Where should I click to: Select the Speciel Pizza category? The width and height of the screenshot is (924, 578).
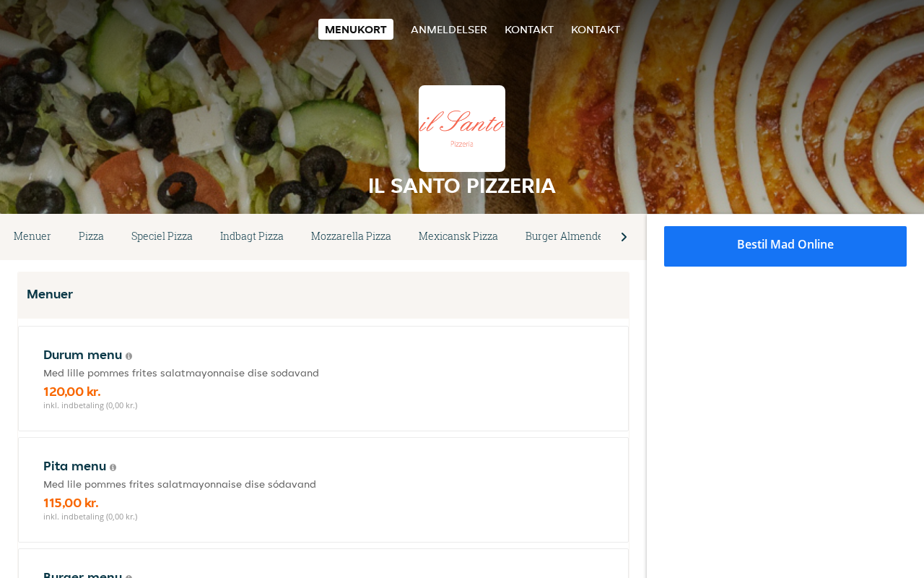pyautogui.click(x=162, y=236)
